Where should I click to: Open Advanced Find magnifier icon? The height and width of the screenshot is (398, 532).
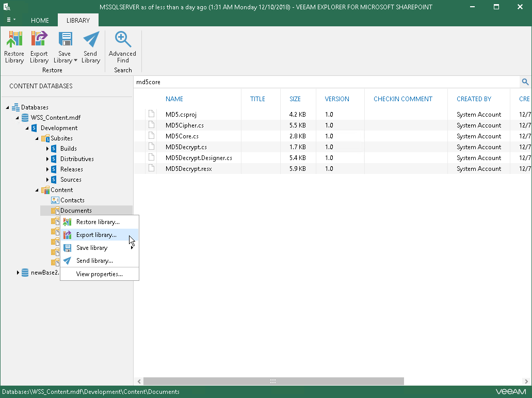122,39
